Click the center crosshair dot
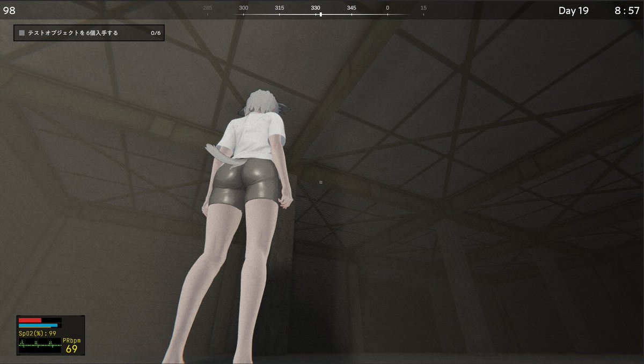 tap(320, 182)
